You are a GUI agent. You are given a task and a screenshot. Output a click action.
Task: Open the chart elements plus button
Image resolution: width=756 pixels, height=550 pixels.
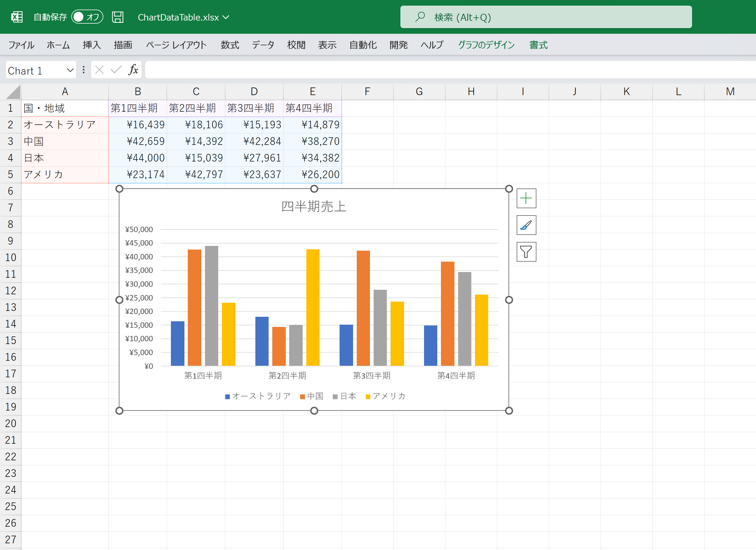click(x=526, y=198)
